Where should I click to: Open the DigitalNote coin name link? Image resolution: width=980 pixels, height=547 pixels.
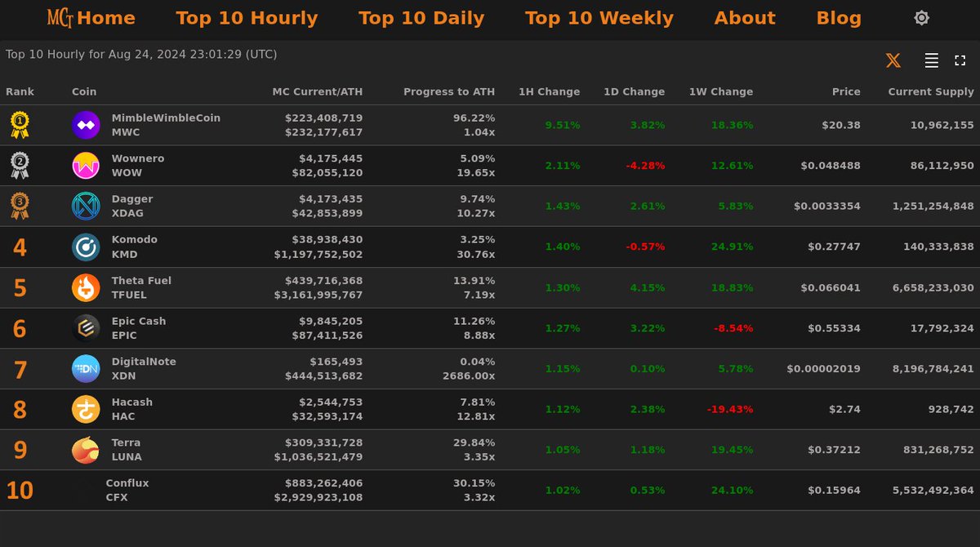point(144,362)
